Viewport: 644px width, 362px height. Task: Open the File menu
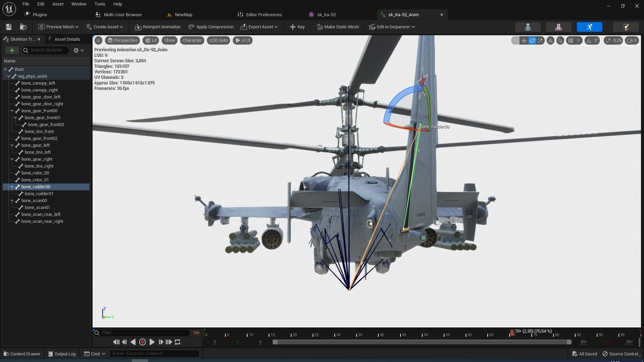(26, 4)
